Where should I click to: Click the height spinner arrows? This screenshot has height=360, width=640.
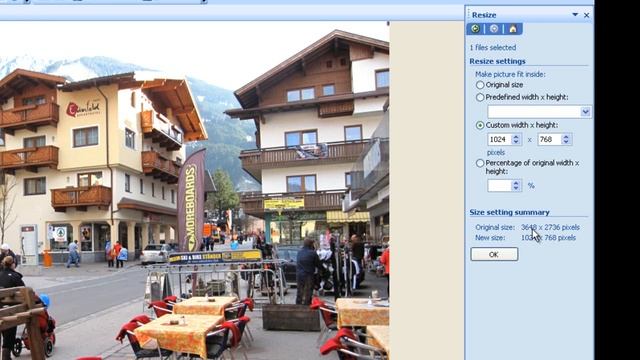(x=566, y=140)
